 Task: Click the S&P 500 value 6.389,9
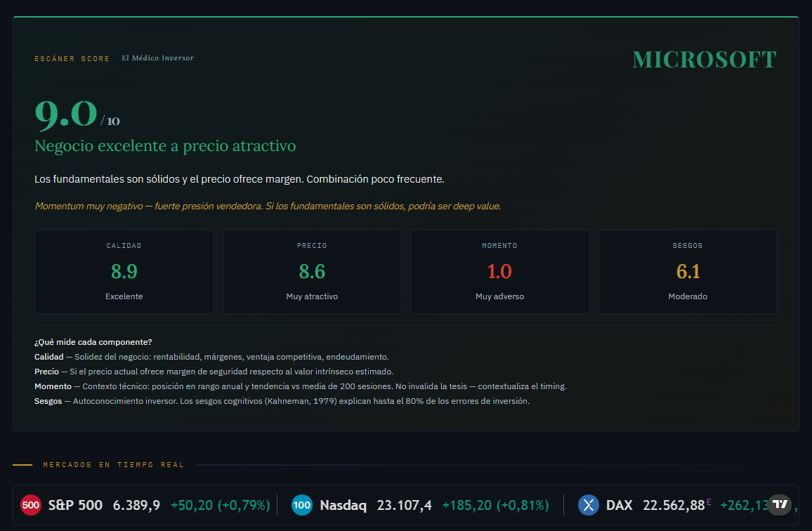pyautogui.click(x=137, y=505)
